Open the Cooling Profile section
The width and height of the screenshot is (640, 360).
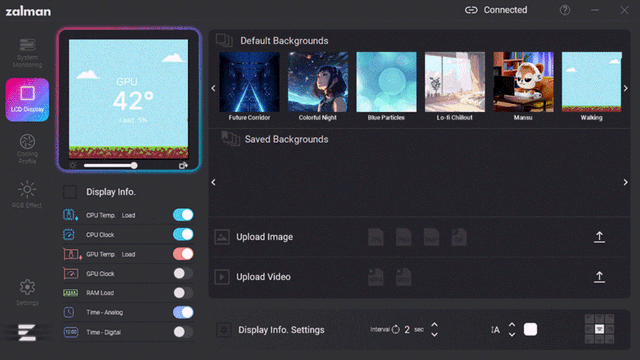[x=27, y=149]
